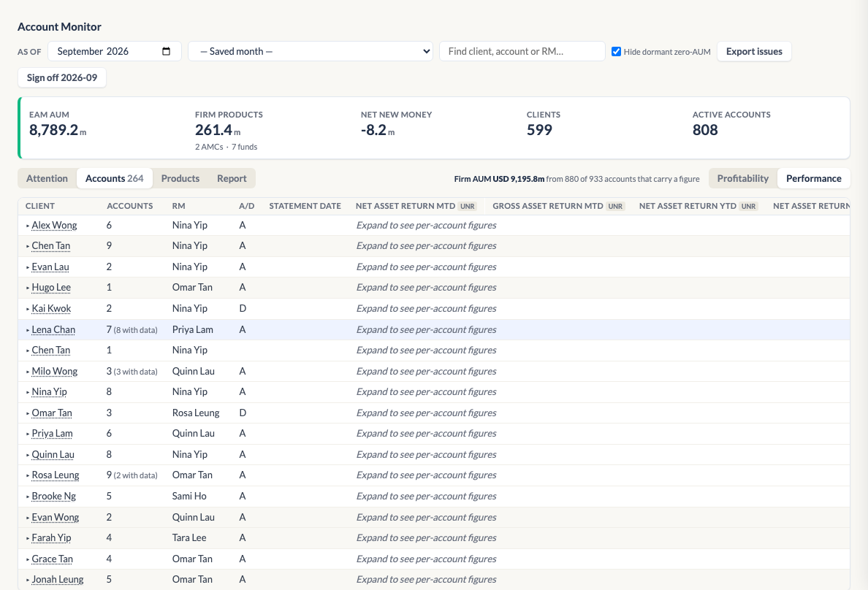Viewport: 868px width, 590px height.
Task: Click Sign off 2026-09 button
Action: (62, 77)
